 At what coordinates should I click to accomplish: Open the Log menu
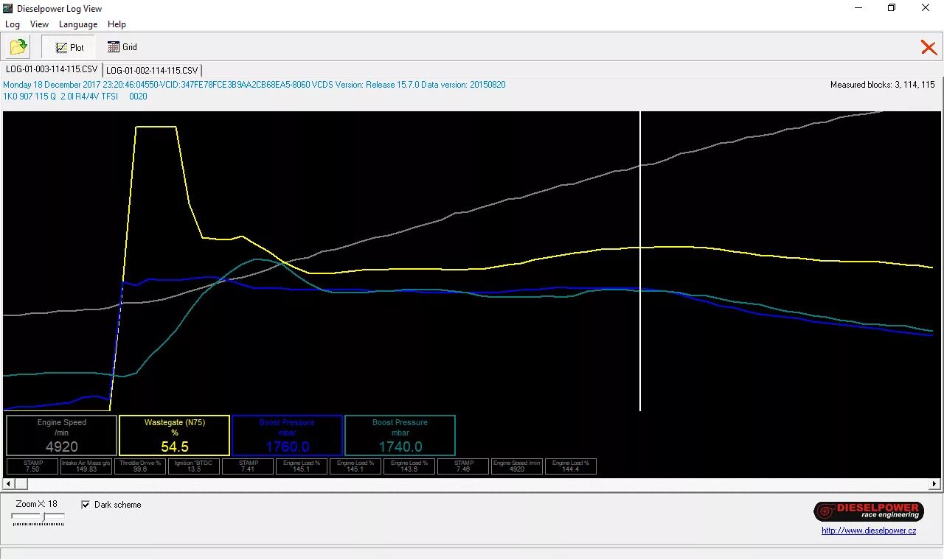[13, 24]
